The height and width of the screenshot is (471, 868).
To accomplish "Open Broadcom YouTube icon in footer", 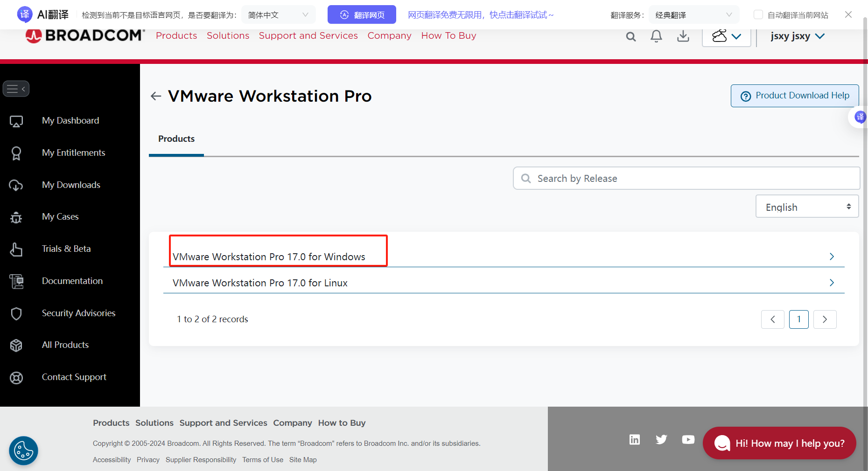I will click(688, 439).
